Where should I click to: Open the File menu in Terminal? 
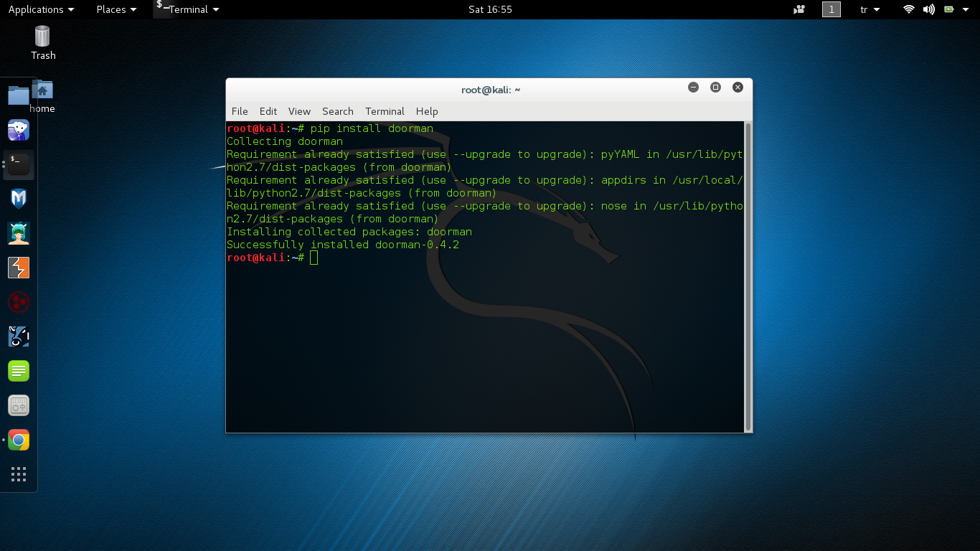pos(240,111)
